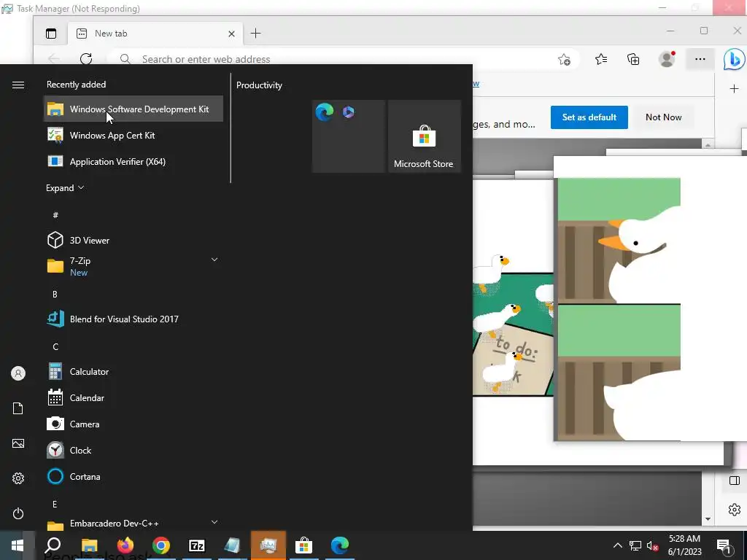This screenshot has width=747, height=560.
Task: Open Google Chrome from taskbar
Action: (161, 545)
